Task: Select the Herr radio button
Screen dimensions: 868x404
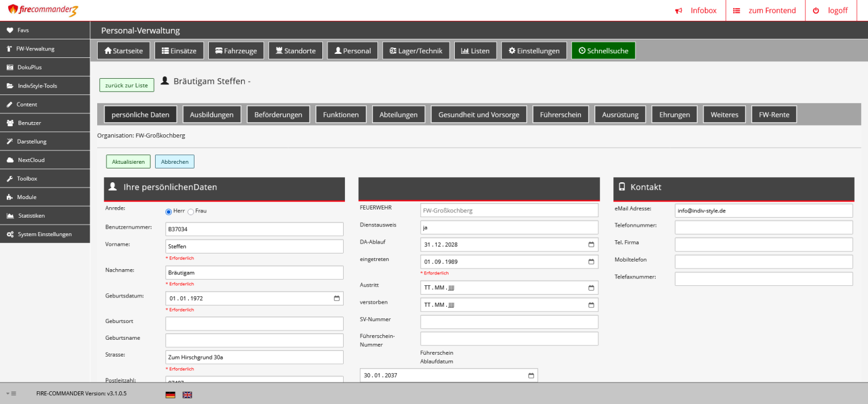Action: point(169,212)
